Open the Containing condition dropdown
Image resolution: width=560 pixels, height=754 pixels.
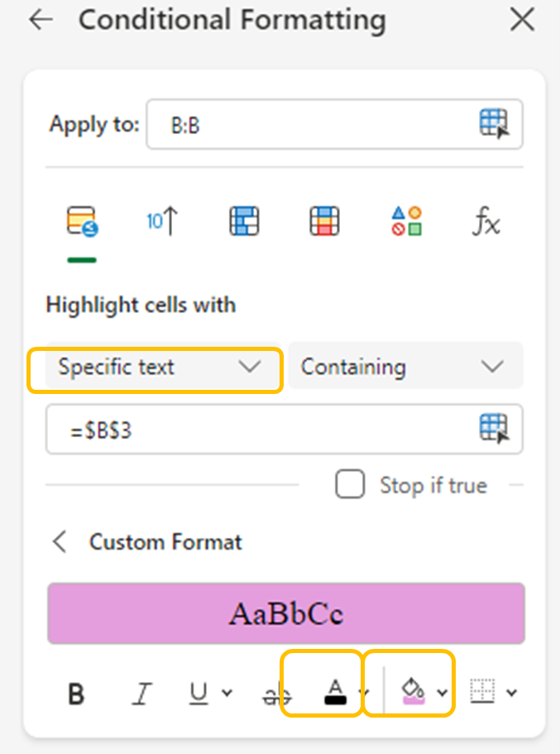(404, 367)
